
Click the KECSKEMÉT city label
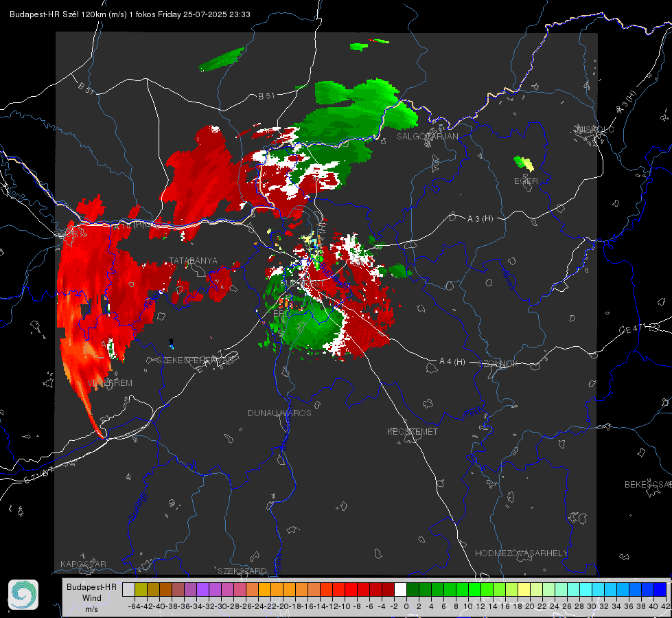[413, 431]
